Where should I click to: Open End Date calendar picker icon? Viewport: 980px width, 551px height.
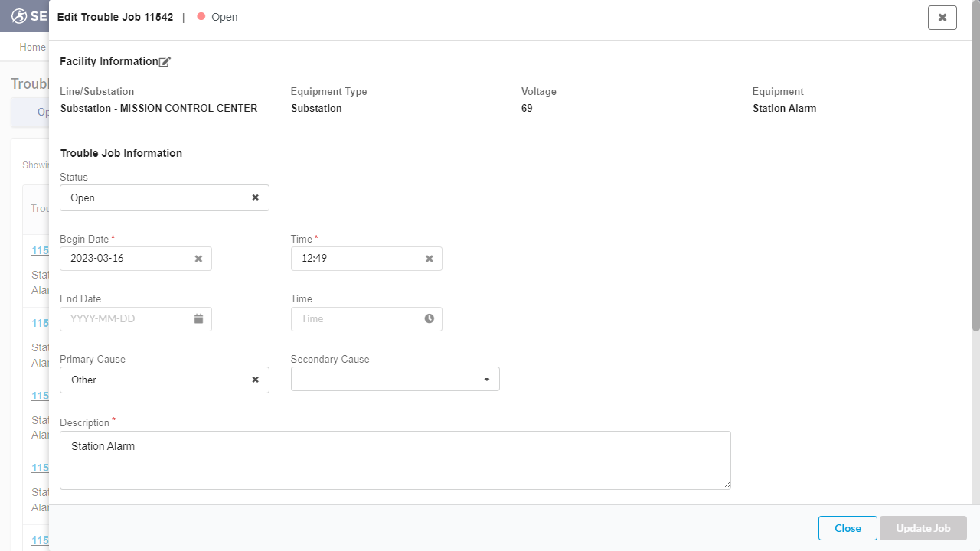(198, 318)
